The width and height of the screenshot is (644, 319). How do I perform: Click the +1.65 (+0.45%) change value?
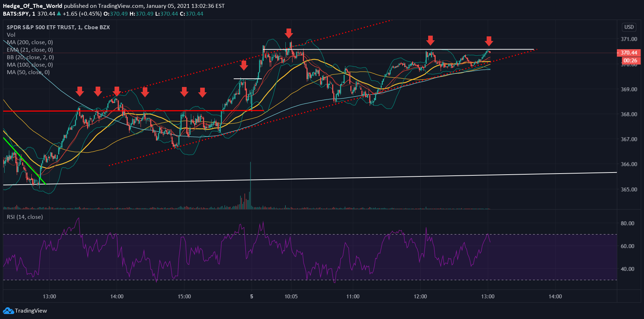coord(82,14)
